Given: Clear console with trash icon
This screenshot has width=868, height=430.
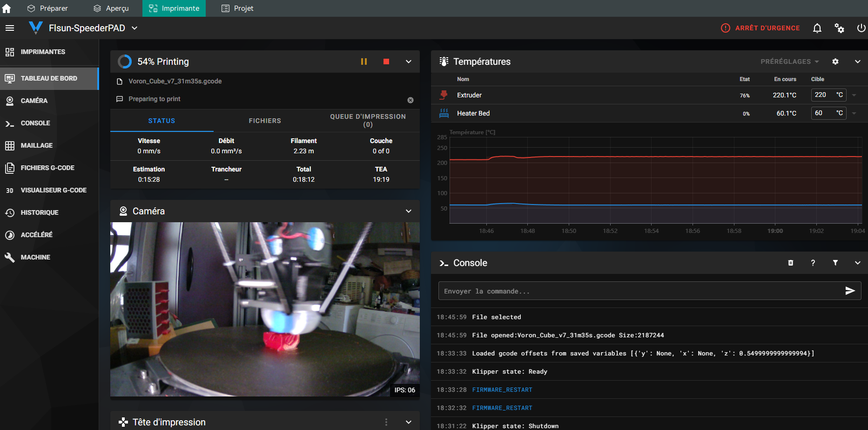Looking at the screenshot, I should tap(790, 263).
